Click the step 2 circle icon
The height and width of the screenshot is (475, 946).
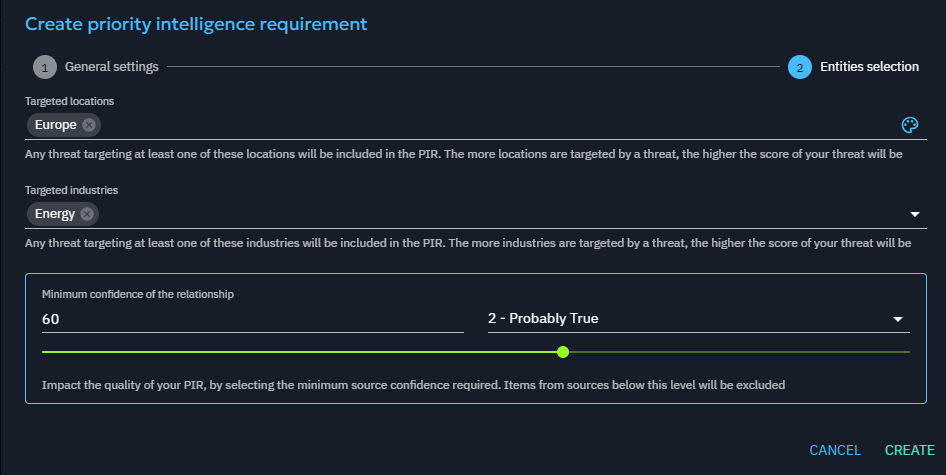799,67
